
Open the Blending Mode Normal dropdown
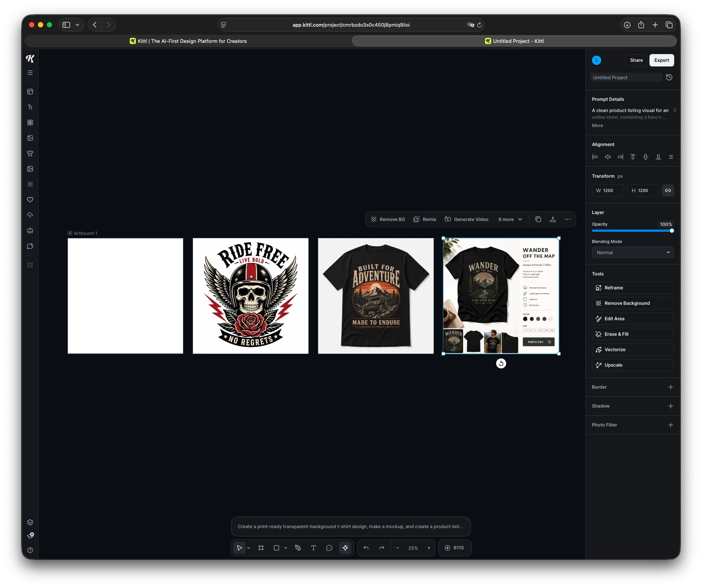[633, 252]
